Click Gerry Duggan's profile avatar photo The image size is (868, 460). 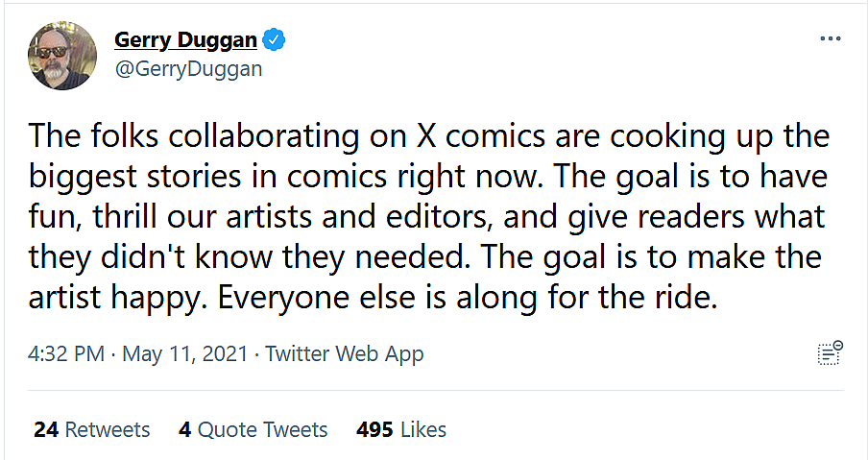(x=61, y=55)
